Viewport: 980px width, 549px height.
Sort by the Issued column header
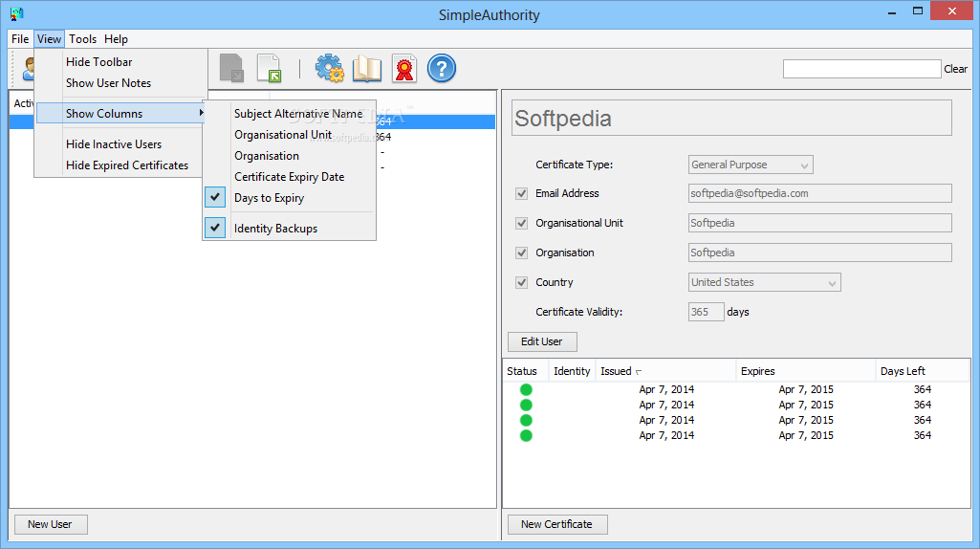(x=666, y=371)
